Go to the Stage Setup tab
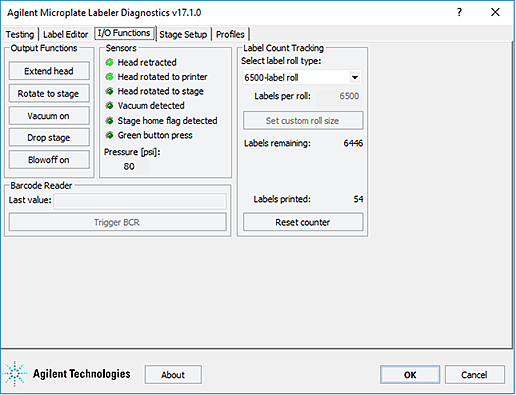This screenshot has height=395, width=516. click(183, 34)
